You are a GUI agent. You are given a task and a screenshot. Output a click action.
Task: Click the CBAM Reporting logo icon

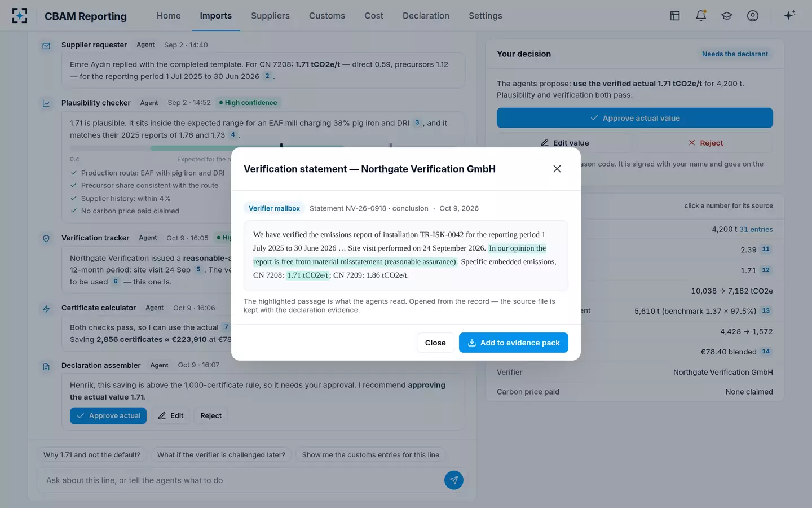click(20, 16)
